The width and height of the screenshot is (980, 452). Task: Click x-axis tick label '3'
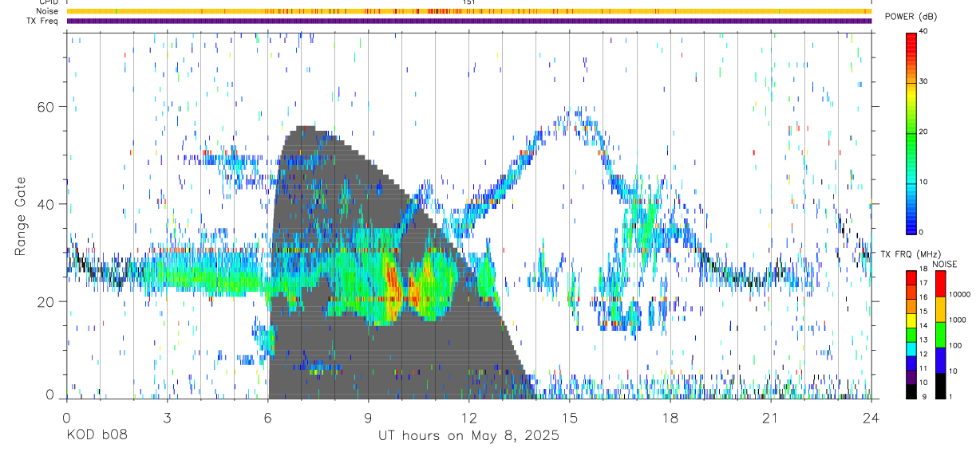click(x=167, y=417)
